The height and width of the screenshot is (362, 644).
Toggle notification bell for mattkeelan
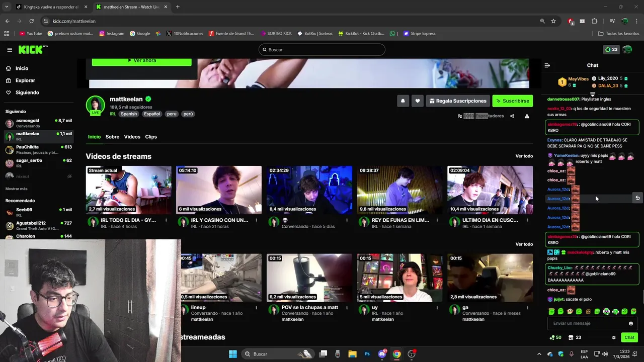[403, 101]
